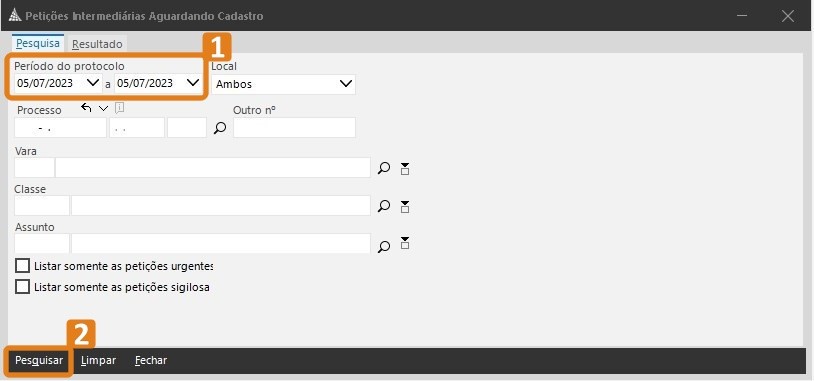Open the Local dropdown showing Ambos
This screenshot has height=381, width=814.
pos(283,84)
